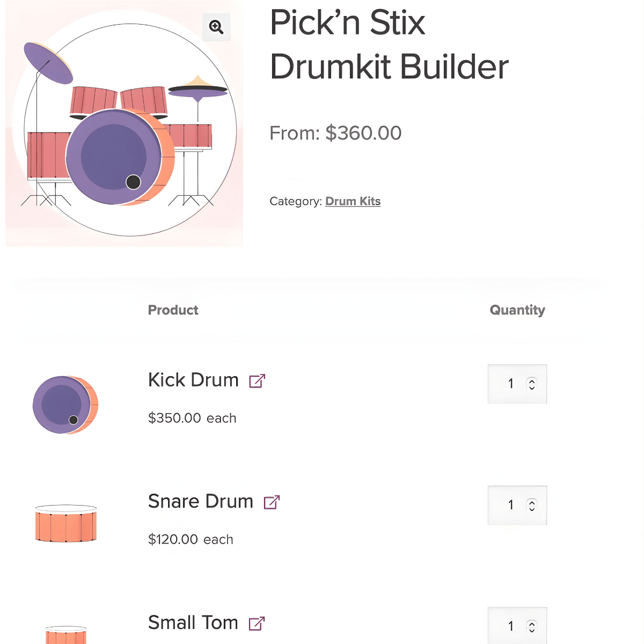Click the magnifier zoom icon on product image
The width and height of the screenshot is (644, 644).
tap(216, 27)
